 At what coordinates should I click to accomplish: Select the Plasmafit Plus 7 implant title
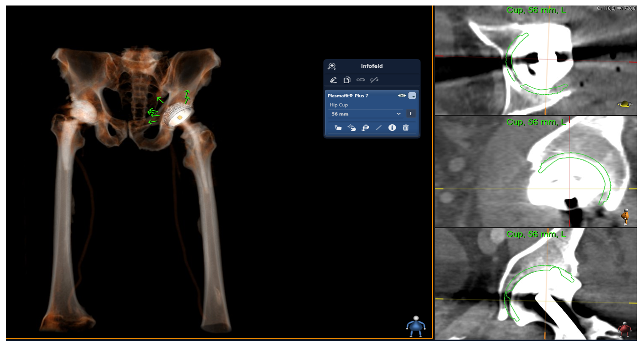tap(348, 96)
